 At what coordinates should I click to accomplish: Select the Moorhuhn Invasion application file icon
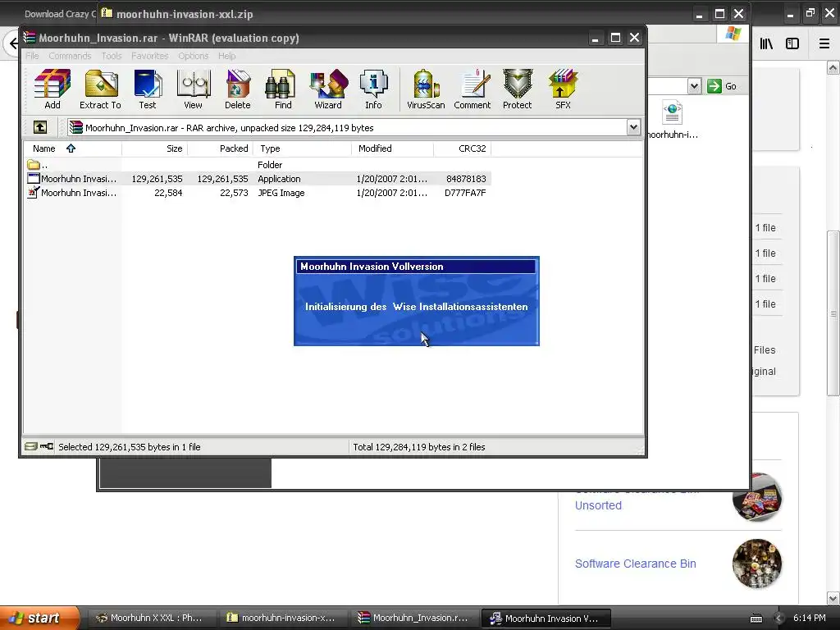tap(33, 178)
